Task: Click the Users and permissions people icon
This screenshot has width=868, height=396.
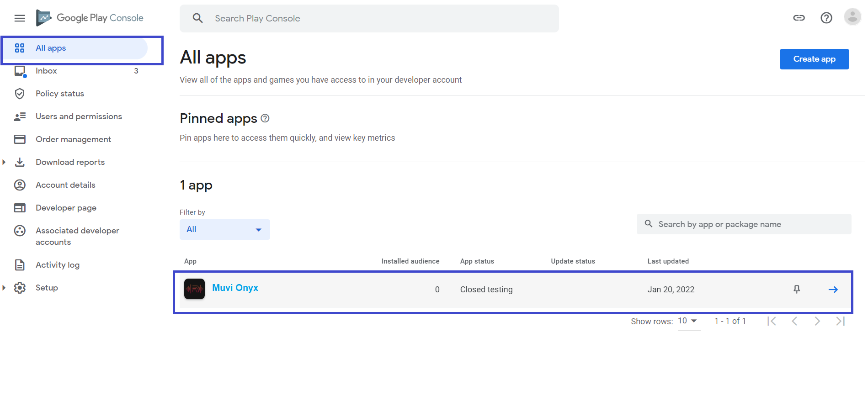Action: tap(20, 116)
